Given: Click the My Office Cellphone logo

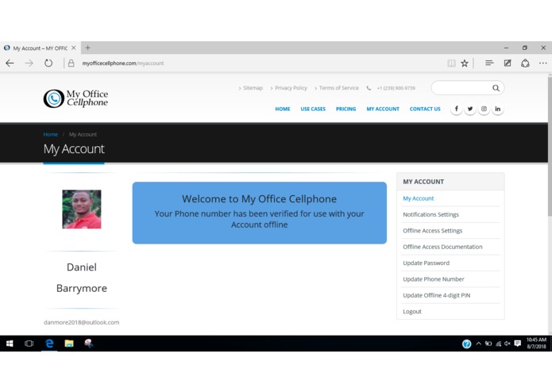Looking at the screenshot, I should tap(75, 98).
